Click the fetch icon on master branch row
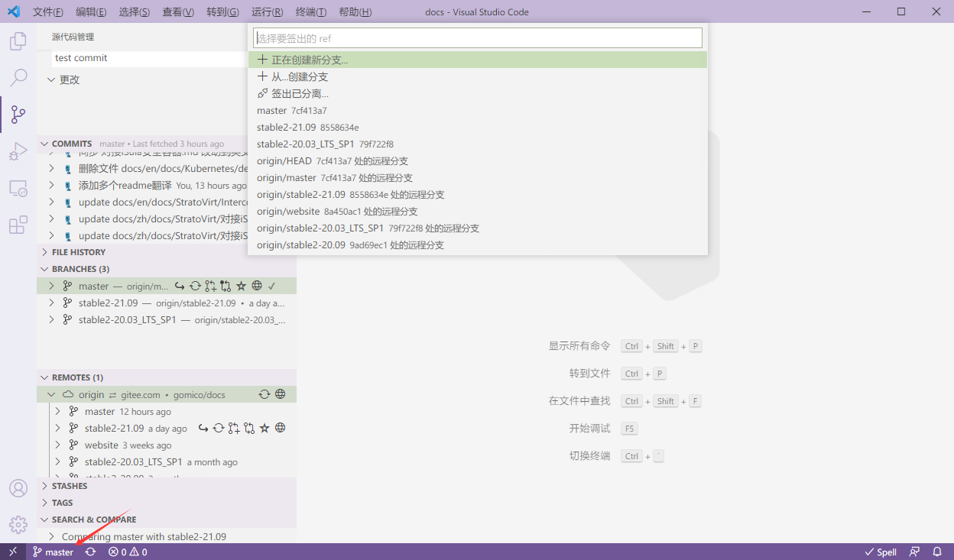The width and height of the screenshot is (954, 560). 195,286
